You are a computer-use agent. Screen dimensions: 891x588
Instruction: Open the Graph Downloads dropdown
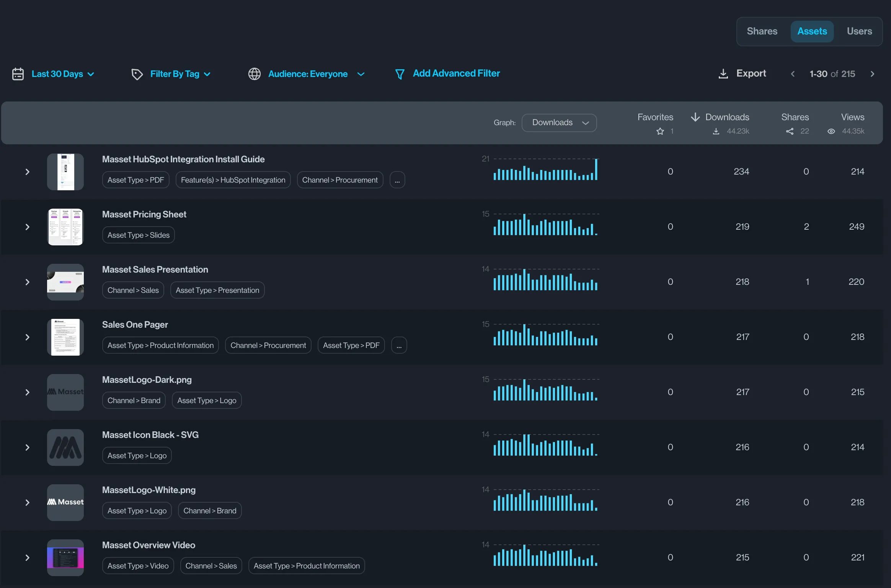pos(559,122)
